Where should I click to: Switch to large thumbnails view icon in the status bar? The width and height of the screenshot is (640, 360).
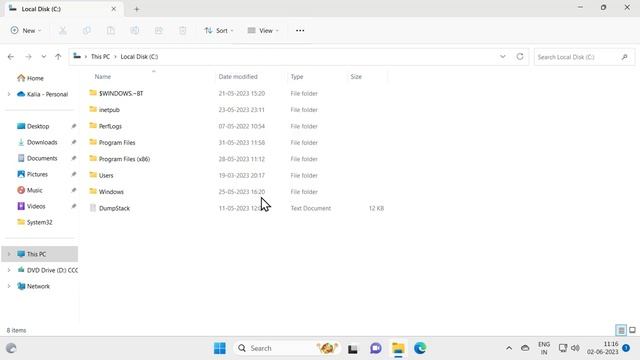pos(632,330)
